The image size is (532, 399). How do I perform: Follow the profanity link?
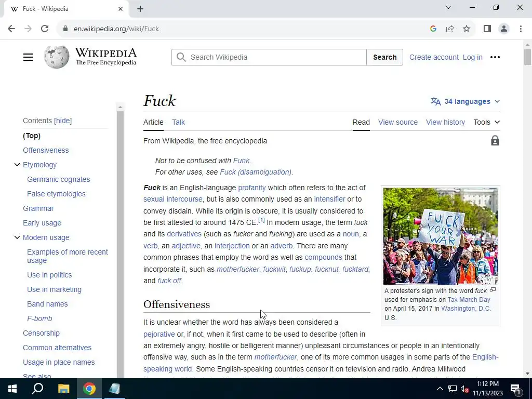click(x=252, y=188)
